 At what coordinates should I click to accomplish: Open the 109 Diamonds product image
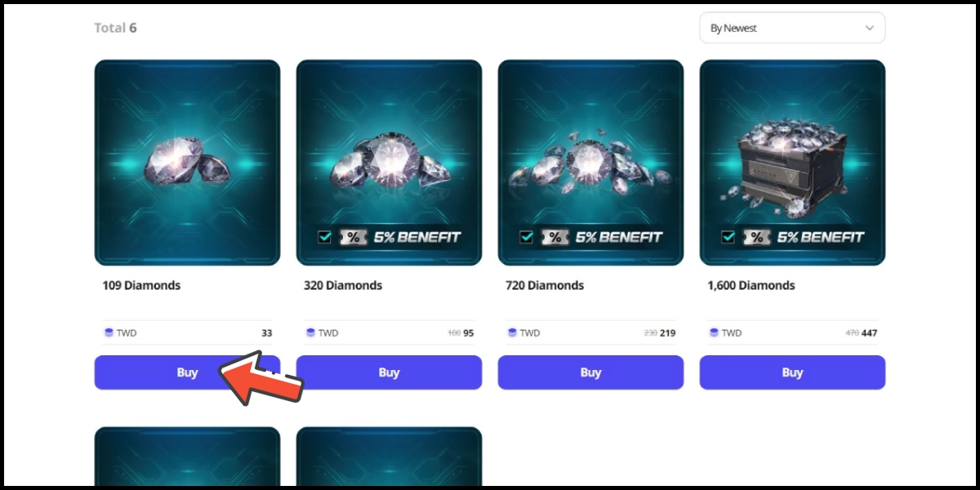pyautogui.click(x=187, y=163)
